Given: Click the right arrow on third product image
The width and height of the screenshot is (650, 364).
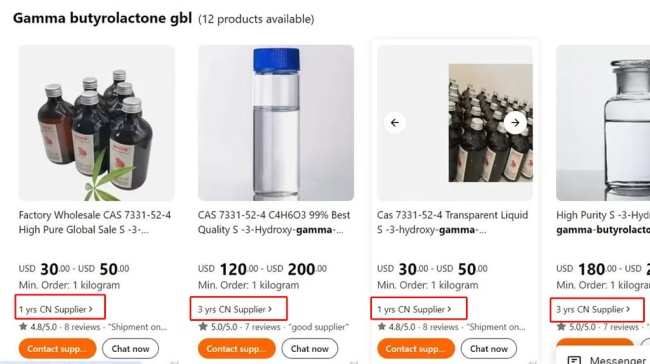Looking at the screenshot, I should 515,123.
